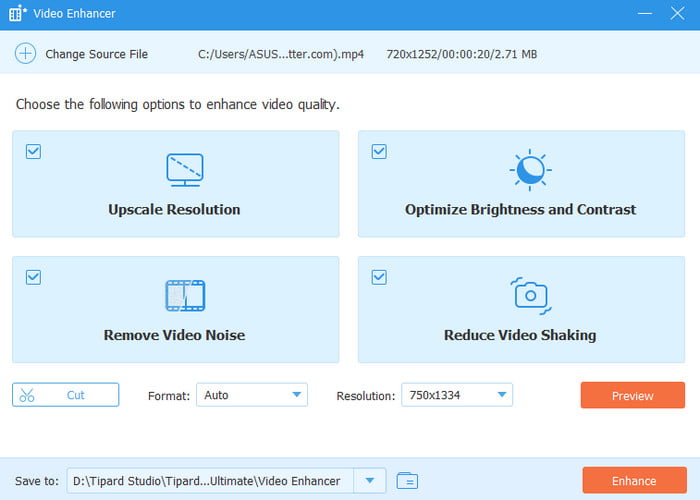Uncheck Optimize Brightness and Contrast checkbox

[x=379, y=151]
